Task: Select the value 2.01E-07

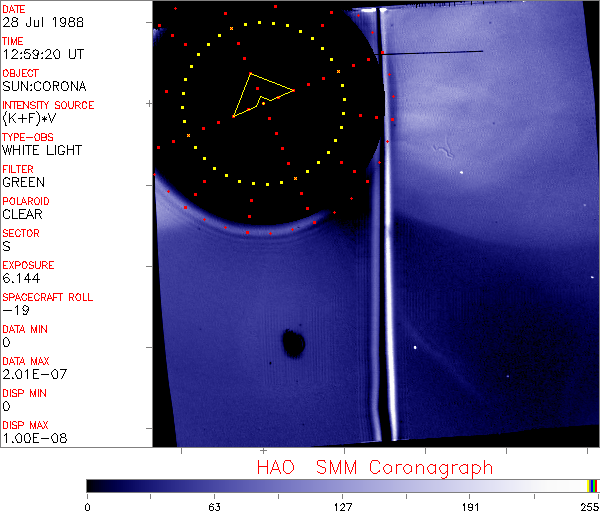Action: [35, 374]
